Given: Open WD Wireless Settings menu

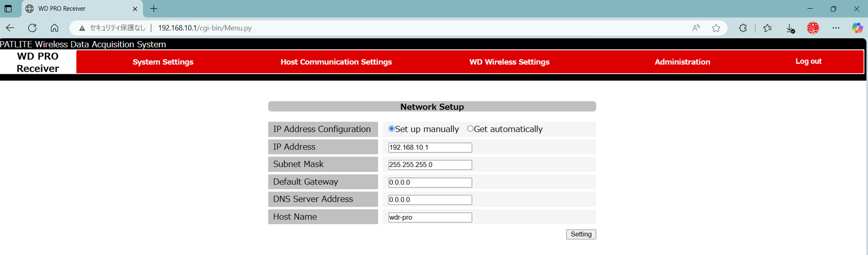Looking at the screenshot, I should [509, 62].
